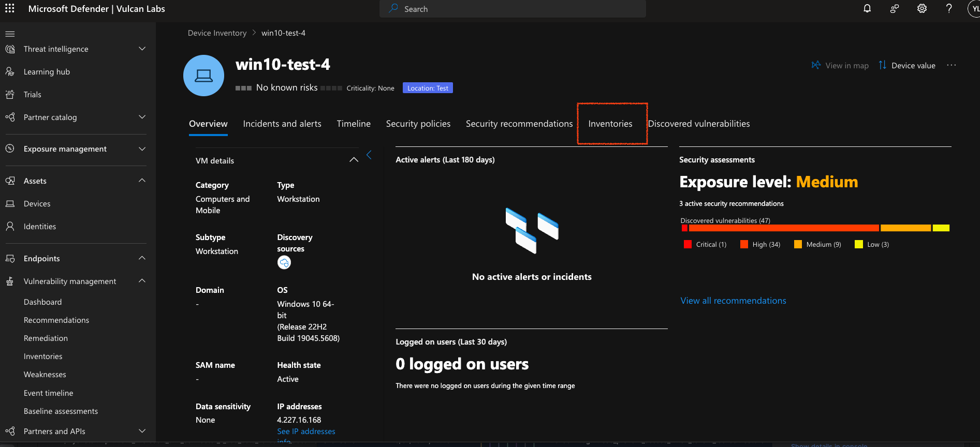This screenshot has width=980, height=447.
Task: Click the discovery sources cloud icon
Action: (x=284, y=263)
